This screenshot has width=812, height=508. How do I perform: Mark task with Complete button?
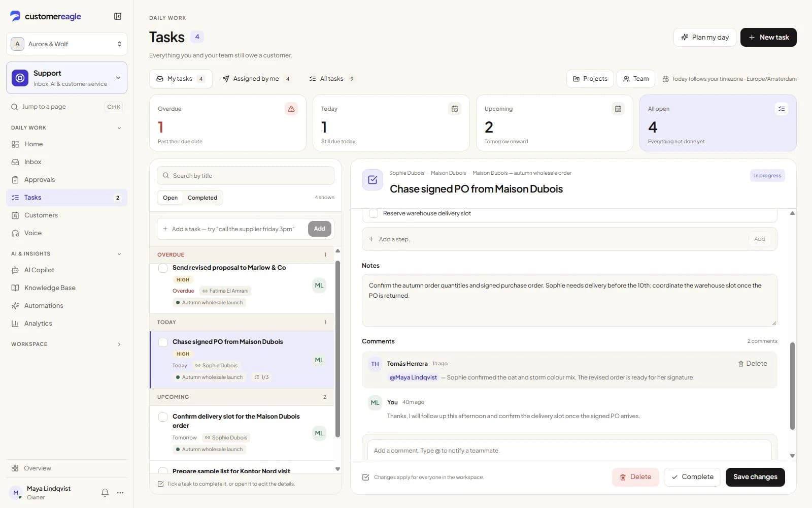(x=692, y=477)
